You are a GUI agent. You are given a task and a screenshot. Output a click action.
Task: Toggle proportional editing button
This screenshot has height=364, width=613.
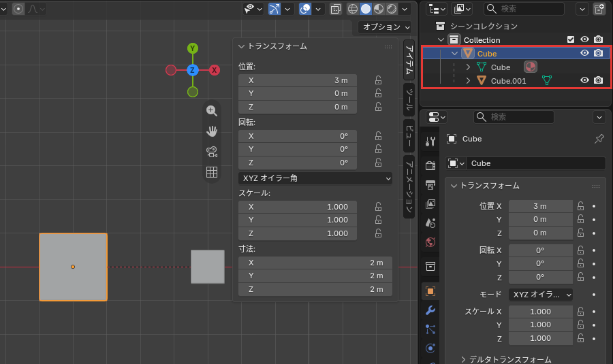click(x=18, y=9)
